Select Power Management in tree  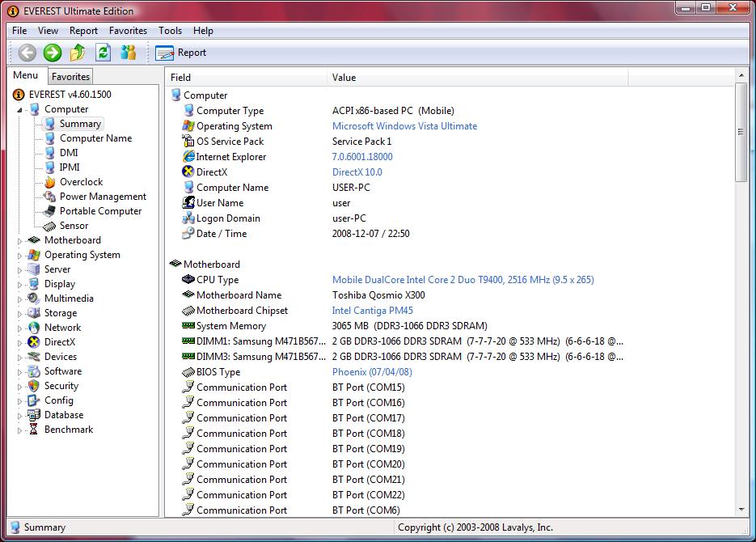[103, 197]
